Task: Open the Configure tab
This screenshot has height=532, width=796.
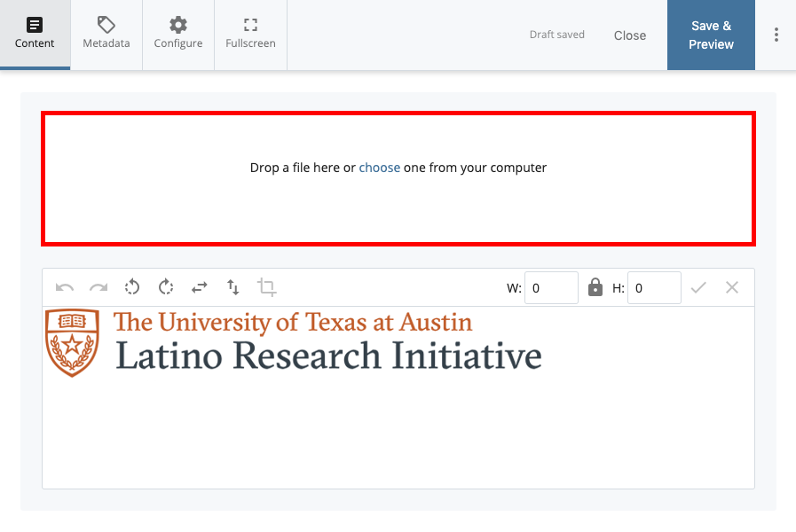Action: click(178, 35)
